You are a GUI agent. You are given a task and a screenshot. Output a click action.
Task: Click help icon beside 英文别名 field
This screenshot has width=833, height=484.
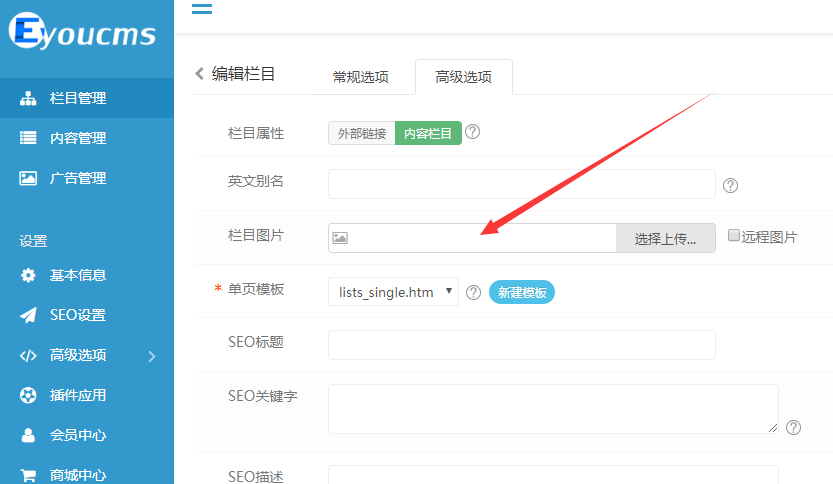[x=730, y=185]
